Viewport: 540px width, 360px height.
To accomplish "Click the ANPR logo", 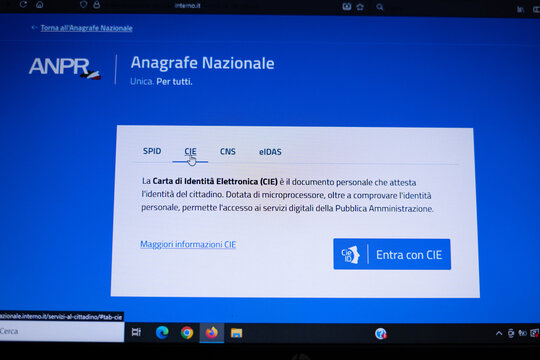I will tap(65, 68).
